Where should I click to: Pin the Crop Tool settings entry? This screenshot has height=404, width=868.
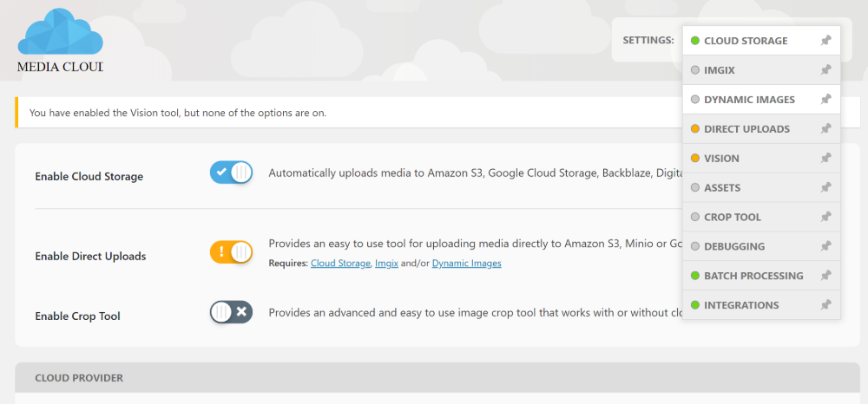pyautogui.click(x=825, y=217)
